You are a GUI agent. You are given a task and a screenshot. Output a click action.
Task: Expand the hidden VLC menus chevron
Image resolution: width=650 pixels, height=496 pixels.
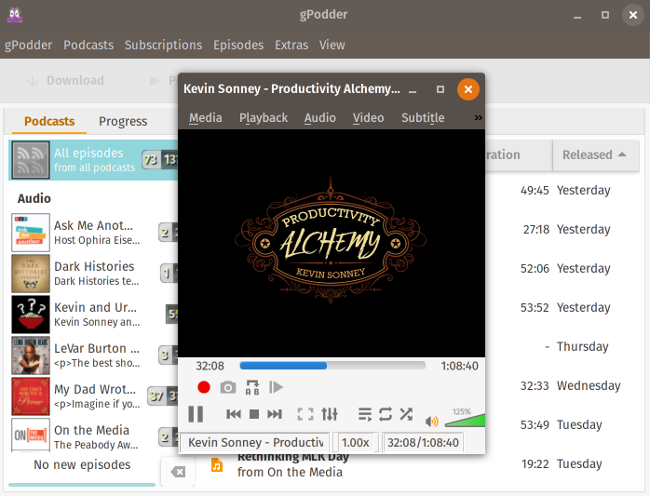pos(478,117)
